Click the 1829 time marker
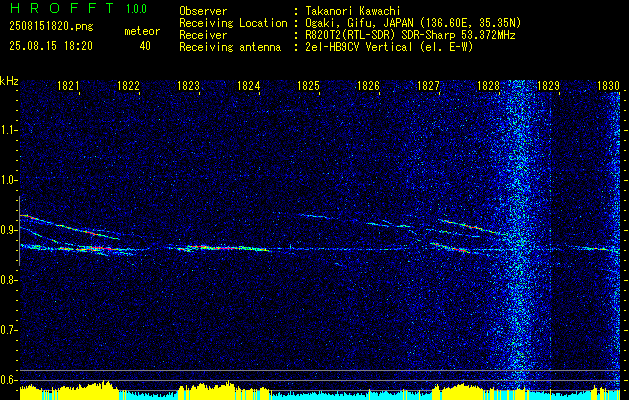 [548, 86]
